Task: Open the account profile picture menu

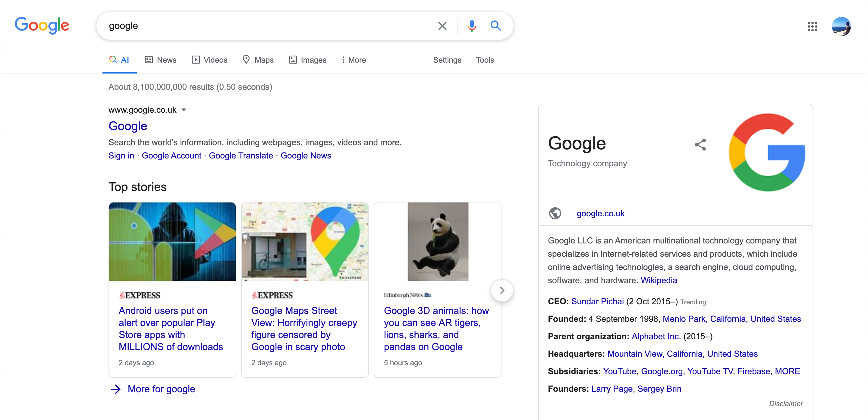Action: click(x=841, y=26)
